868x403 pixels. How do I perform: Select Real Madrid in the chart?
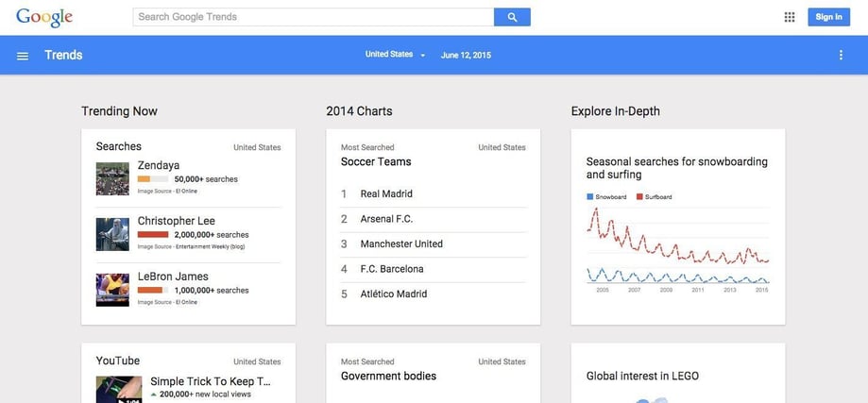point(386,193)
